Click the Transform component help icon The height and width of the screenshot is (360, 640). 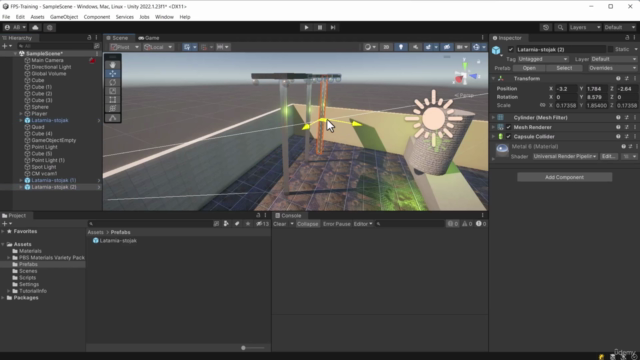click(x=618, y=78)
